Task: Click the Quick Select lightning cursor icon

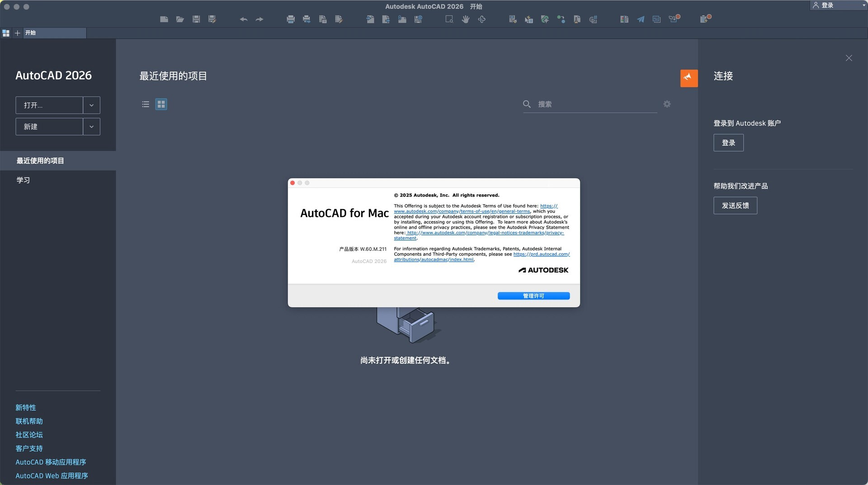Action: pyautogui.click(x=529, y=19)
